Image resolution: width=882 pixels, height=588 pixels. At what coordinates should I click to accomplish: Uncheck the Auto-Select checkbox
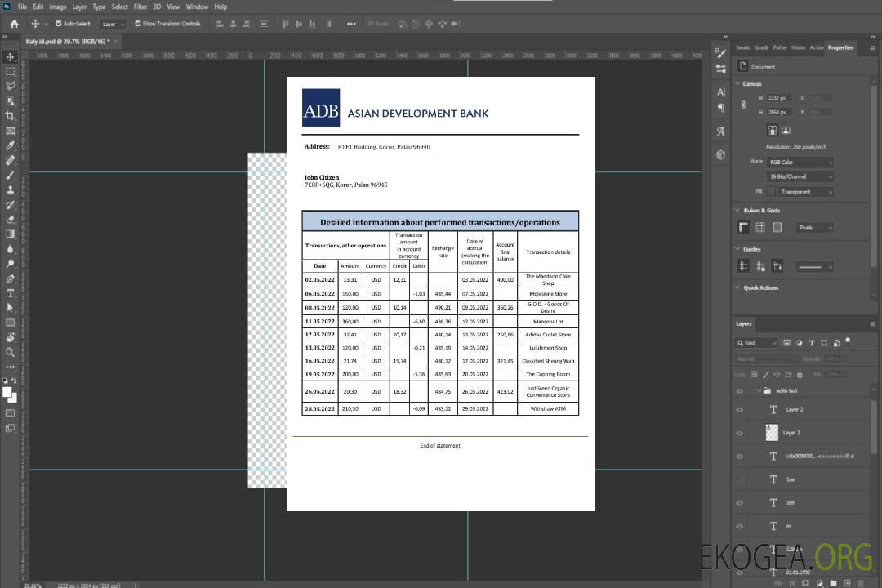click(x=59, y=24)
